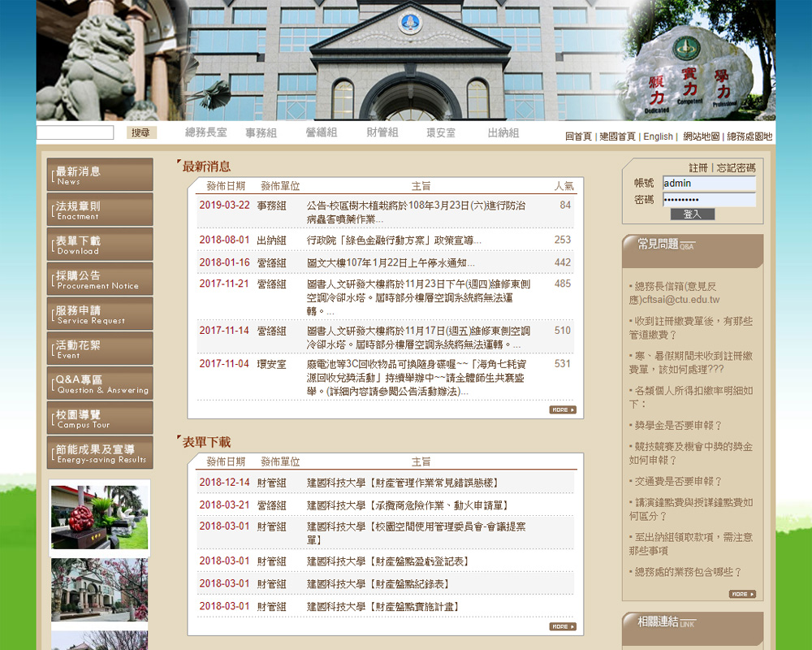Open the 網站地圖 sitemap link

click(x=702, y=136)
